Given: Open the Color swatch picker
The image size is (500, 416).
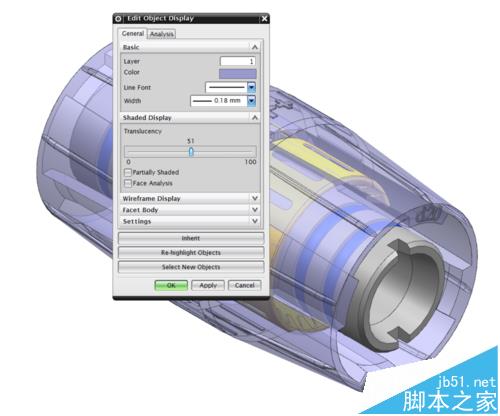Looking at the screenshot, I should click(238, 74).
